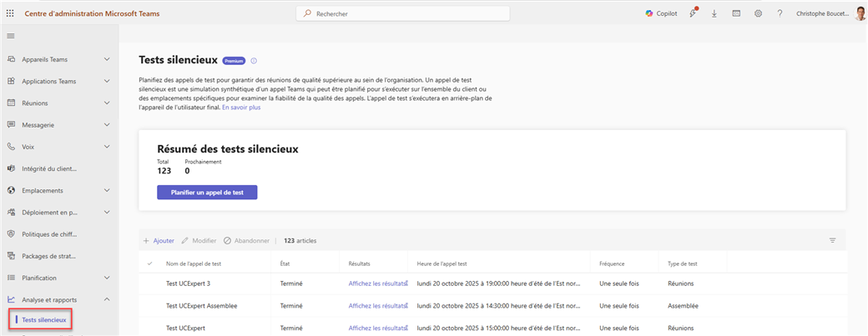Open the filter icon above the table
The width and height of the screenshot is (868, 336).
832,240
